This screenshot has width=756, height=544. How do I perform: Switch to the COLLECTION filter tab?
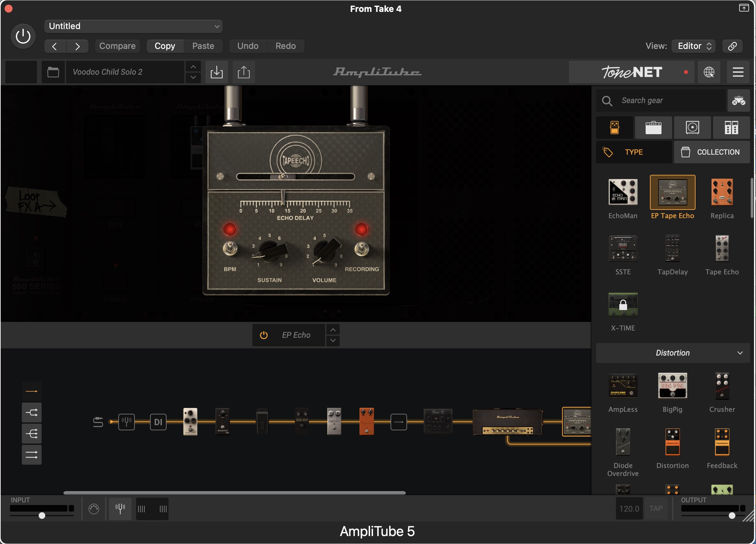[712, 152]
